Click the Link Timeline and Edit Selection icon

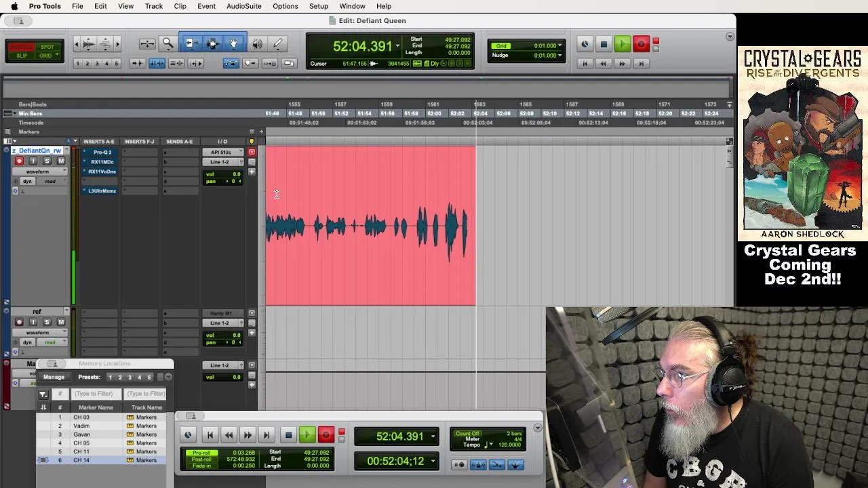pyautogui.click(x=157, y=63)
